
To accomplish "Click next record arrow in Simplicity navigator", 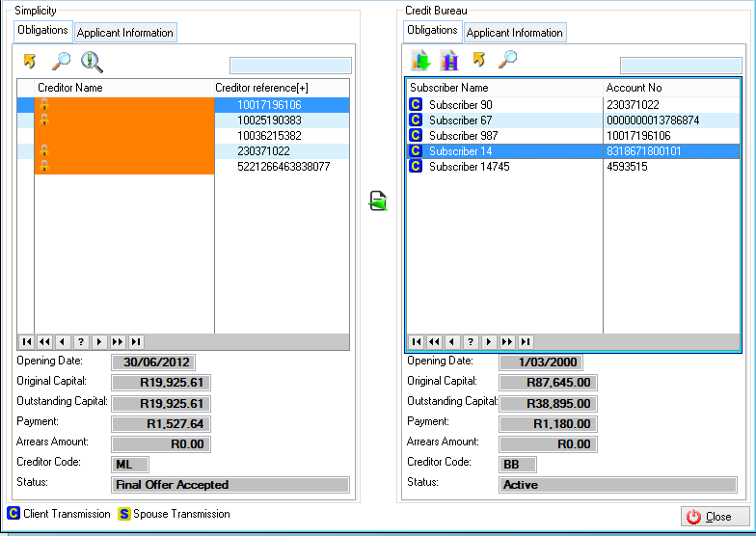I will click(100, 341).
